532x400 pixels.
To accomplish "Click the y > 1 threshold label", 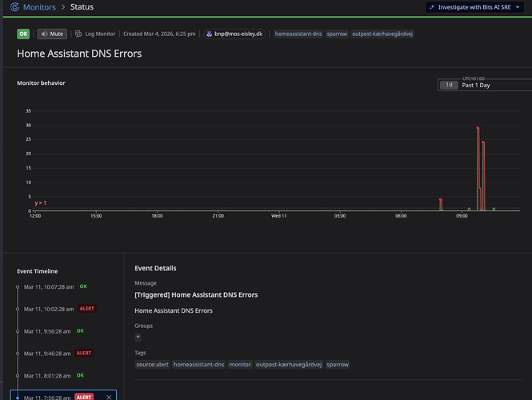I will [x=40, y=203].
